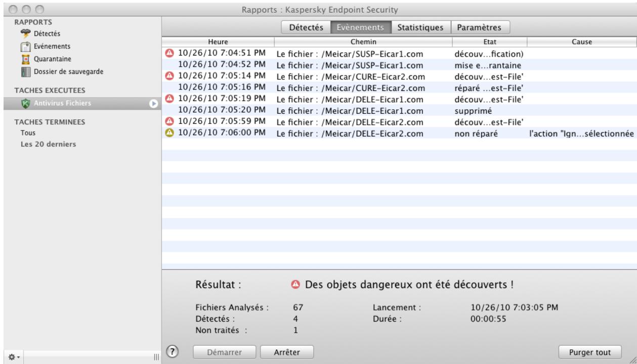This screenshot has height=364, width=637.
Task: Click the sidebar resize handle at bottom
Action: pos(155,357)
